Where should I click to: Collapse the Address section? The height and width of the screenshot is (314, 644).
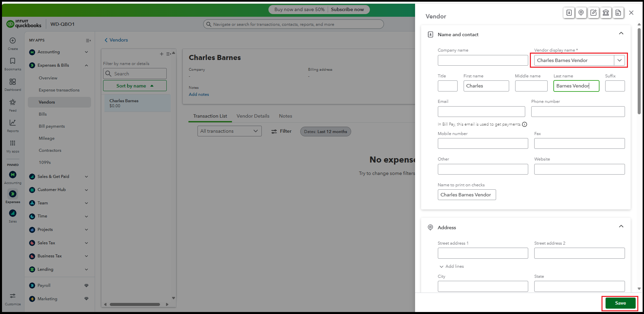coord(621,227)
